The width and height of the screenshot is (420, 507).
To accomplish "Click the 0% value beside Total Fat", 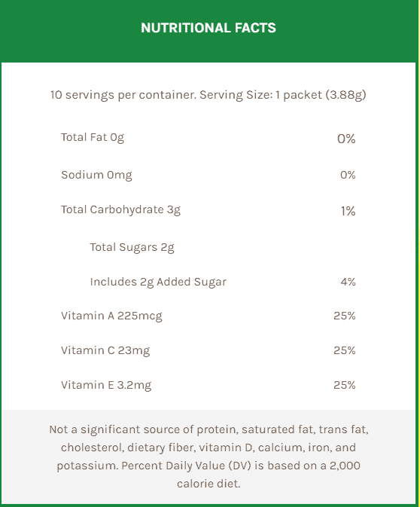I will (346, 139).
